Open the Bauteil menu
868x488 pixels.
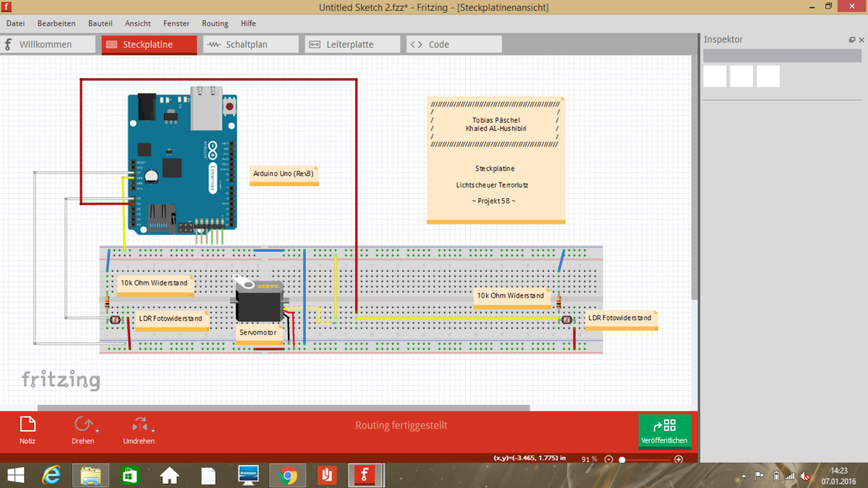click(x=100, y=23)
